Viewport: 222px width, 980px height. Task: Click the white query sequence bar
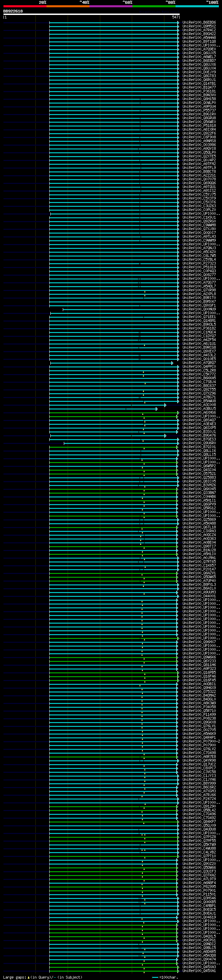click(x=92, y=14)
